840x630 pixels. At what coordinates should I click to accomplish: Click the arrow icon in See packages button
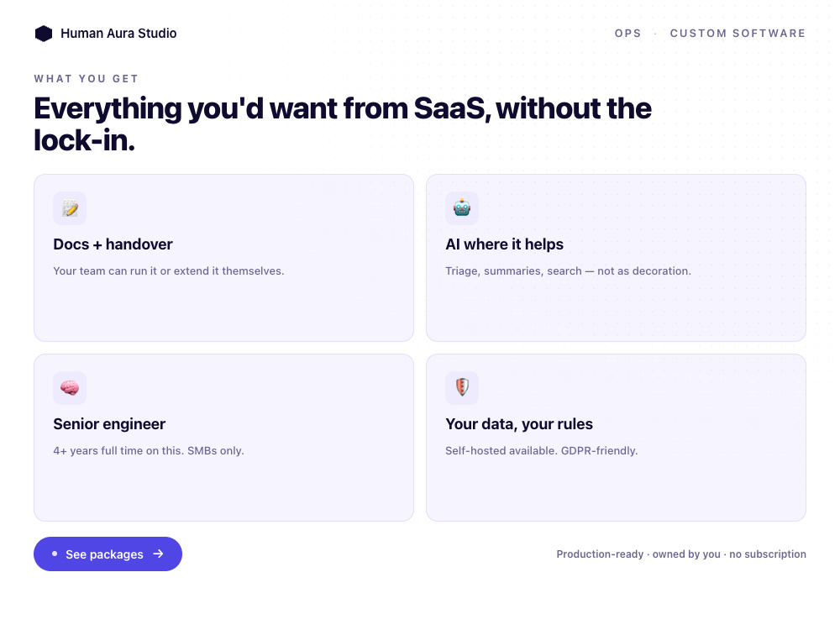point(158,554)
